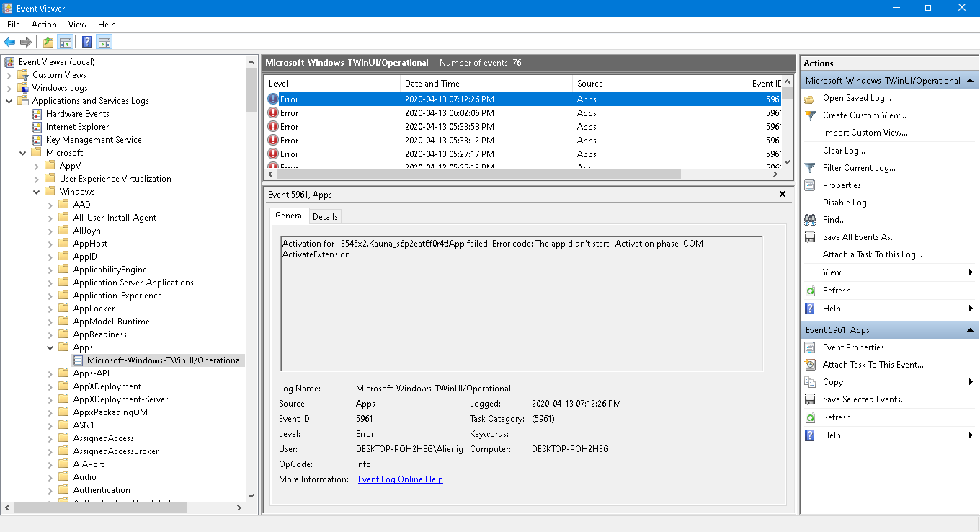
Task: Switch to the General tab
Action: (x=290, y=216)
